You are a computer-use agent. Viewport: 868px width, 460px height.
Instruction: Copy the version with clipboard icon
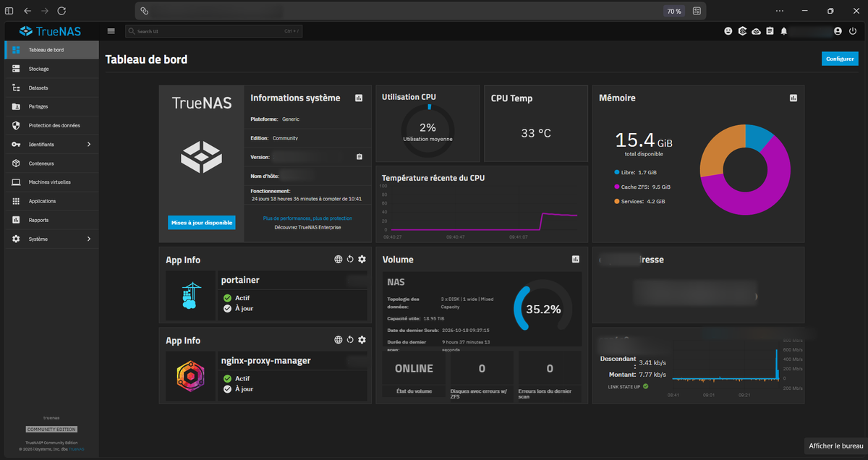point(359,156)
